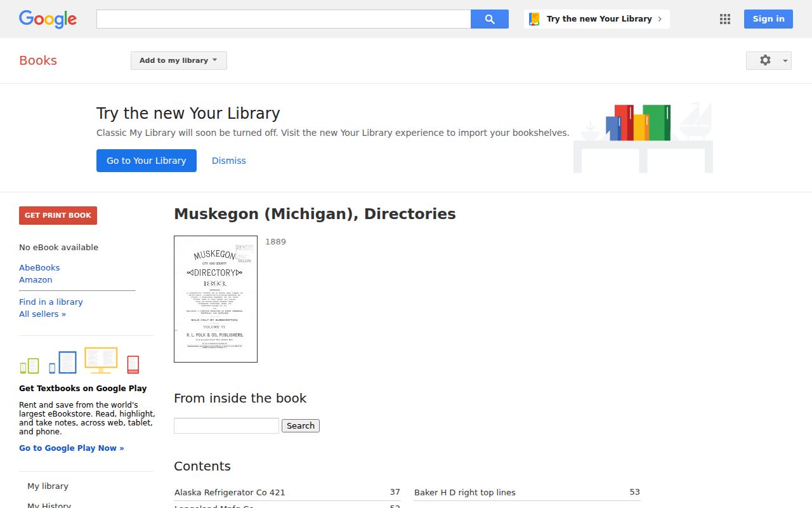
Task: Click page number 53 beside Baker H D
Action: click(634, 491)
